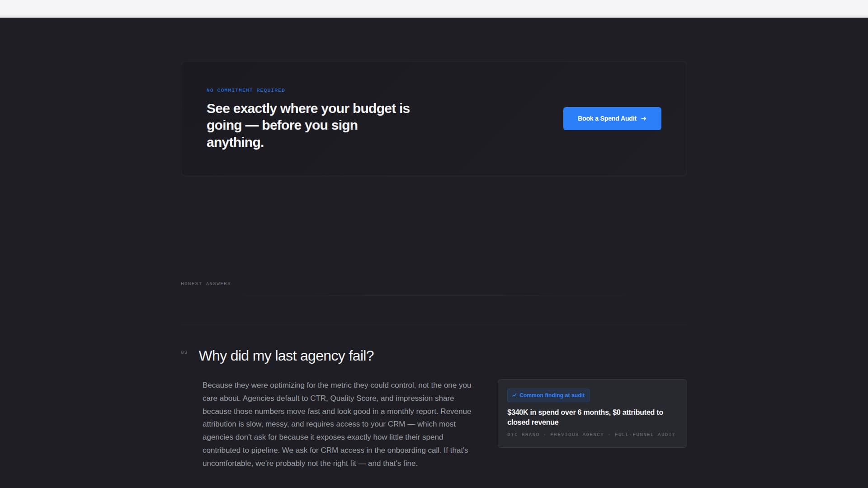Click the trend icon in the Common finding badge
Viewport: 868px width, 488px height.
click(514, 395)
